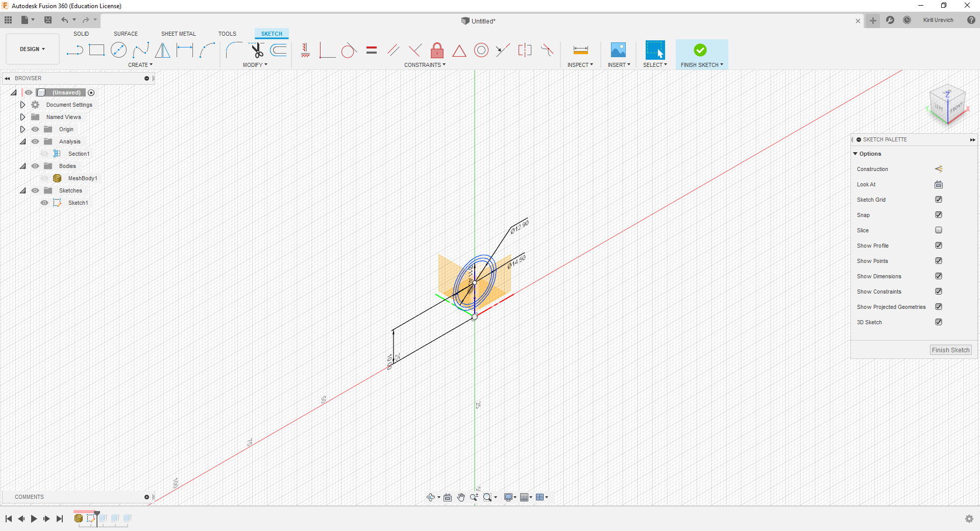Hide the Sketch1 visibility eye
980x531 pixels.
click(x=44, y=203)
